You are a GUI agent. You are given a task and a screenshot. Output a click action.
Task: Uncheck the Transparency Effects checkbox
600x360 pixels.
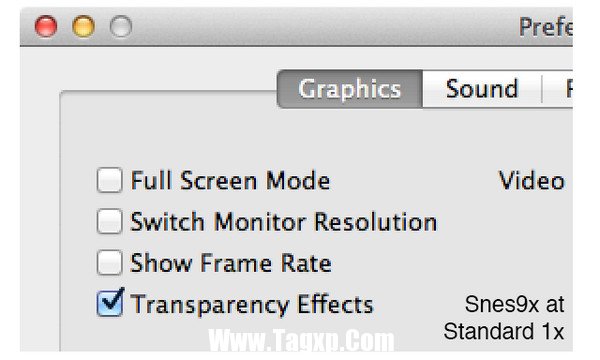110,303
